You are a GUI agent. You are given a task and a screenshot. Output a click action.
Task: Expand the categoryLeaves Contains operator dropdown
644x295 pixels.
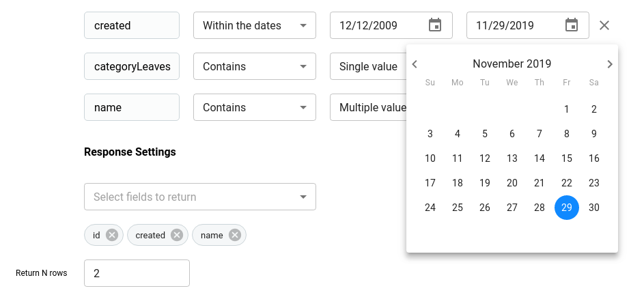[254, 66]
